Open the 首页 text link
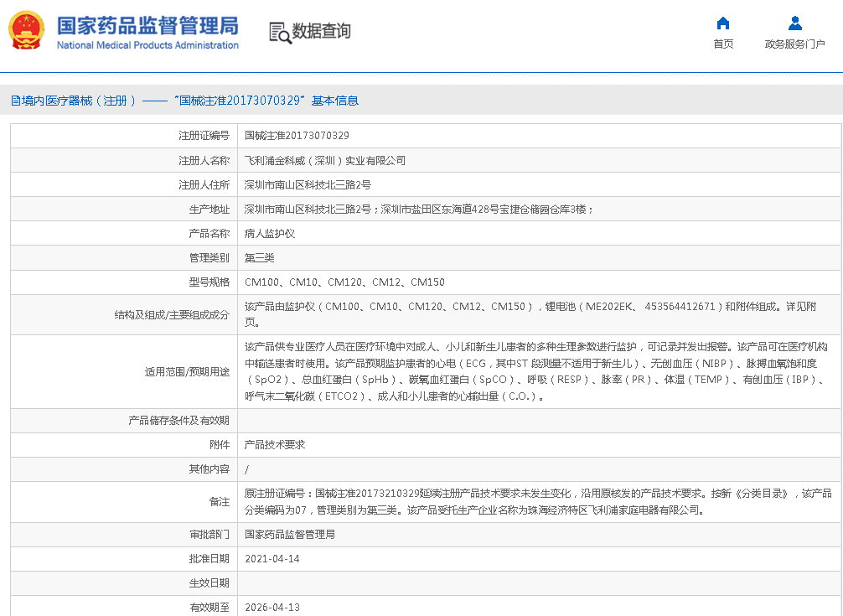Viewport: 843px width, 616px height. pos(722,44)
